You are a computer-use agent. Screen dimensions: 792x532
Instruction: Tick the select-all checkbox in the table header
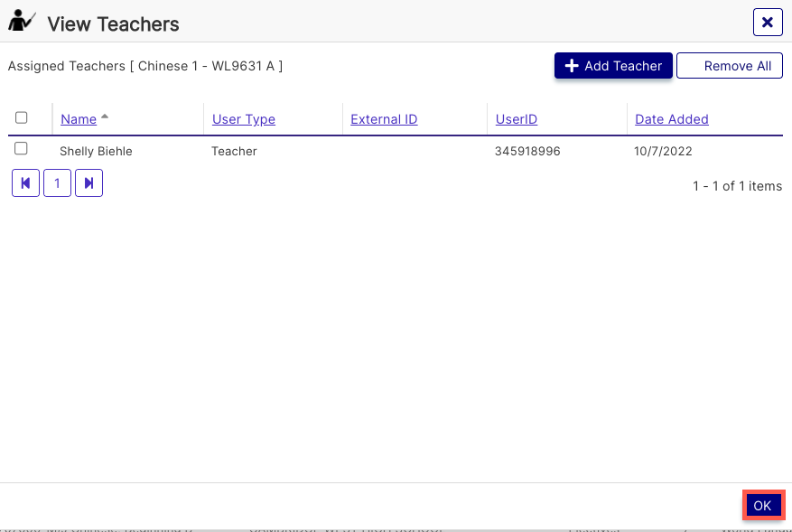(21, 117)
